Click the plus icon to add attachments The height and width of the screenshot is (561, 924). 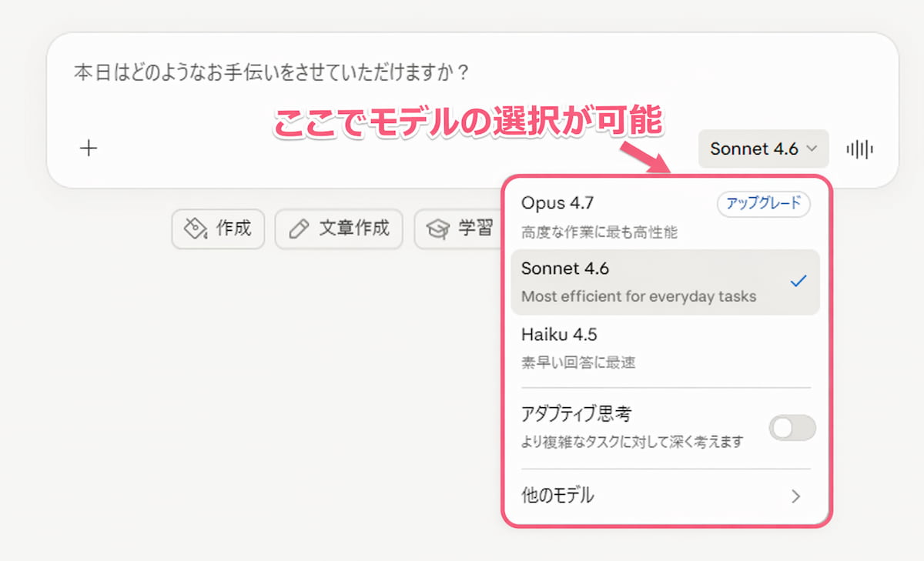[x=89, y=148]
